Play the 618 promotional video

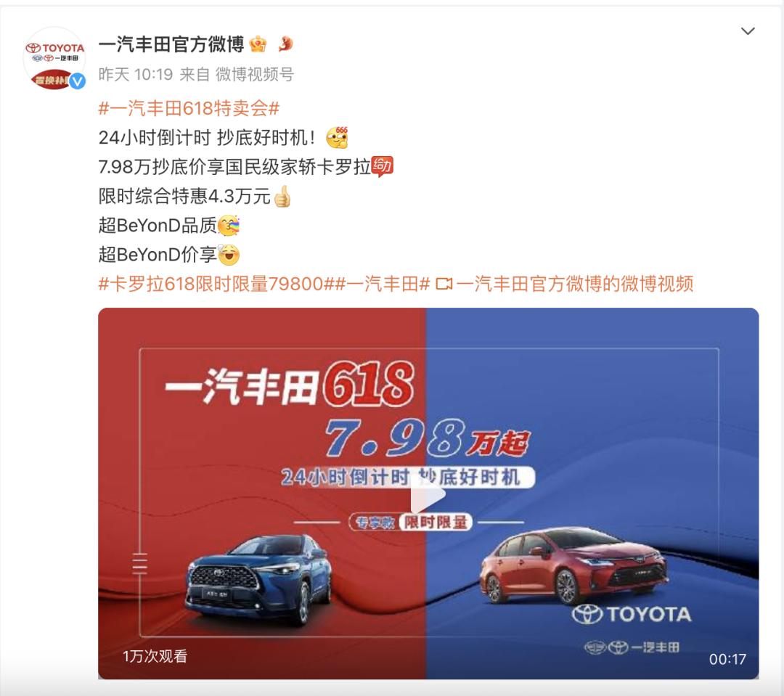[428, 494]
